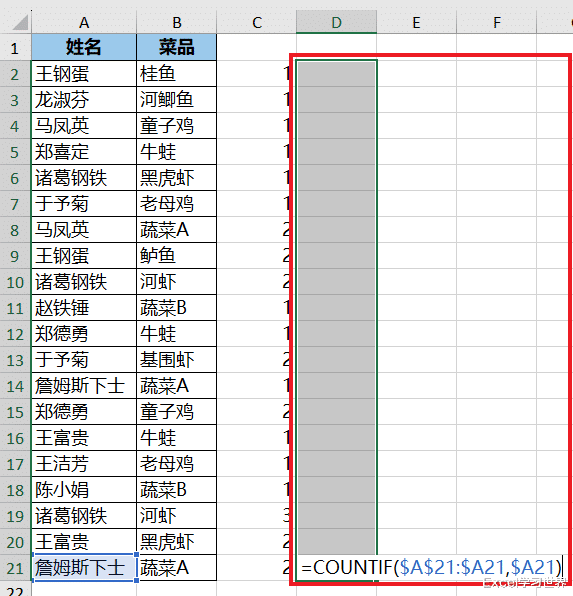Select row 1 header

[x=15, y=48]
